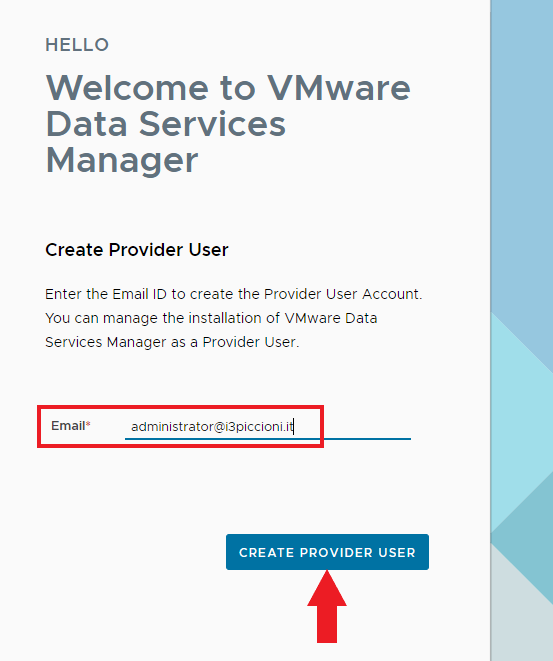Focus the Email input field
The image size is (553, 661).
[268, 427]
